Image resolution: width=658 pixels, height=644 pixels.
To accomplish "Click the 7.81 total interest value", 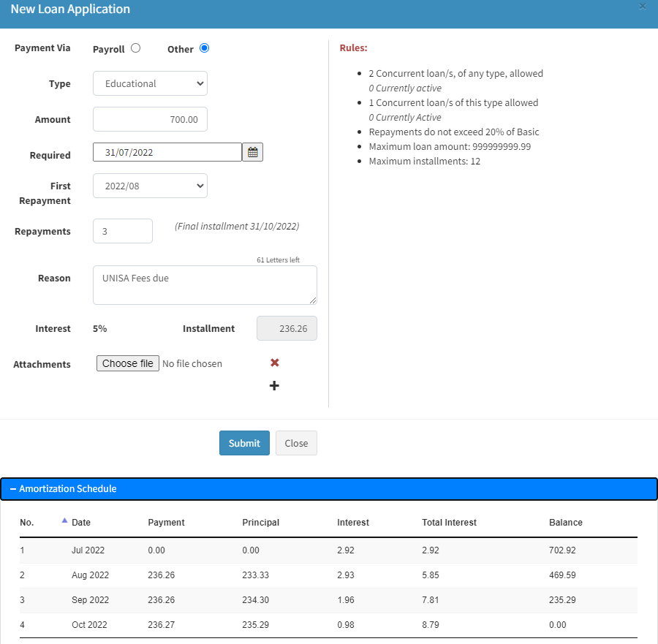I will click(431, 600).
